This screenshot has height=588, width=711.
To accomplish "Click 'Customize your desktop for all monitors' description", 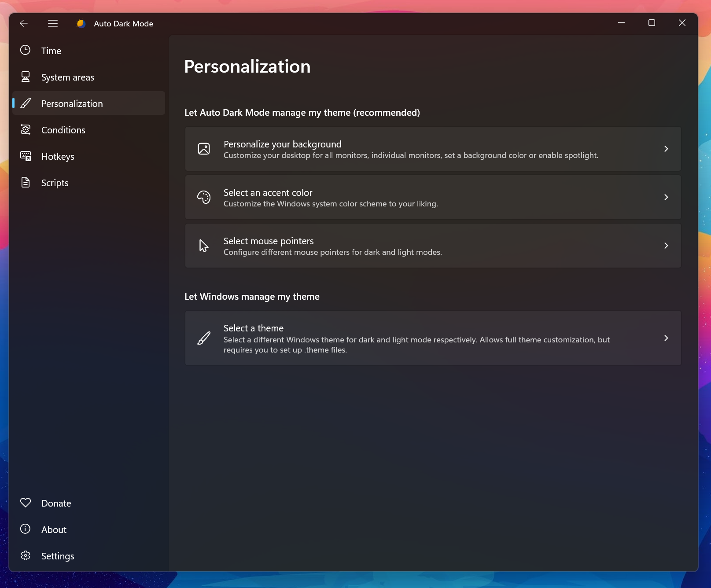I will coord(411,155).
